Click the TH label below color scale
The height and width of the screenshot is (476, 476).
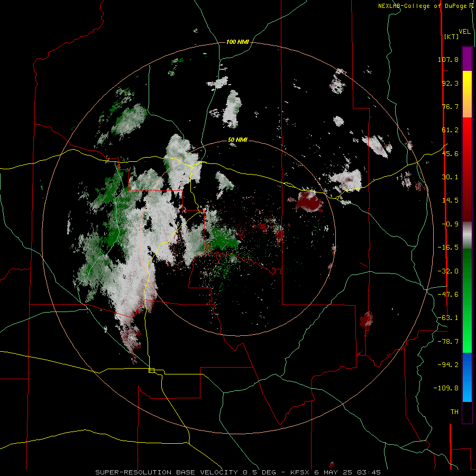click(454, 412)
